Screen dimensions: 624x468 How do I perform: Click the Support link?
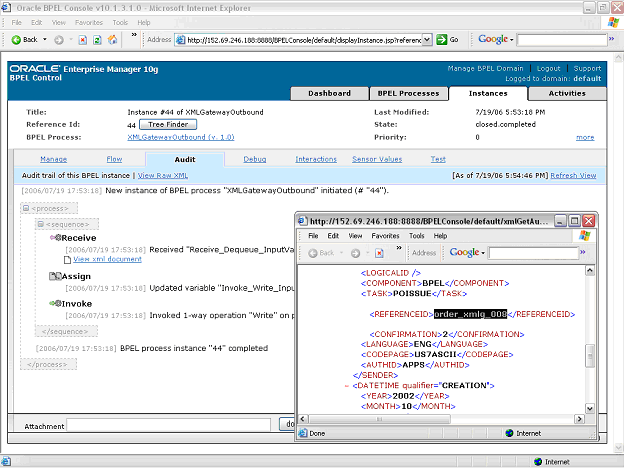587,68
